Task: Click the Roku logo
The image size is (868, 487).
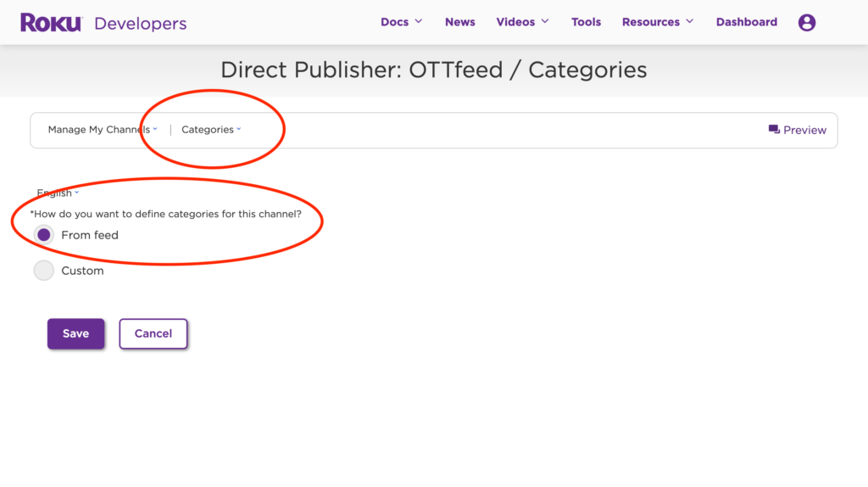Action: click(x=51, y=23)
